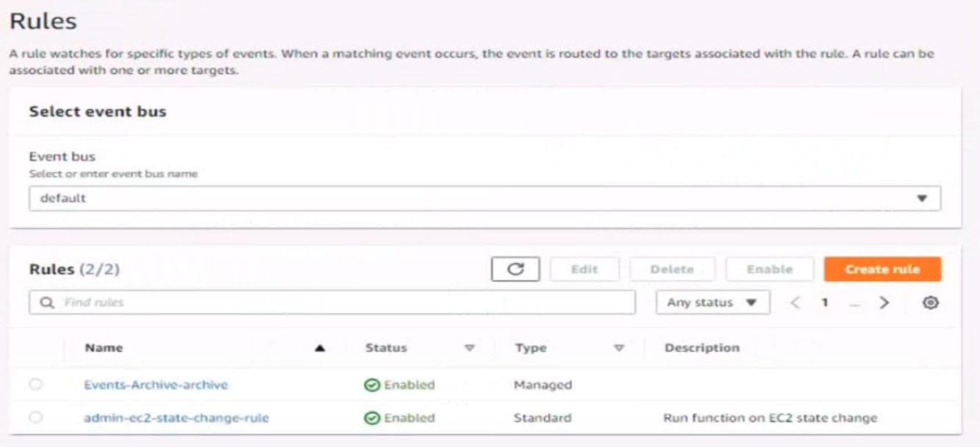Click the Create rule button
980x447 pixels.
[881, 269]
